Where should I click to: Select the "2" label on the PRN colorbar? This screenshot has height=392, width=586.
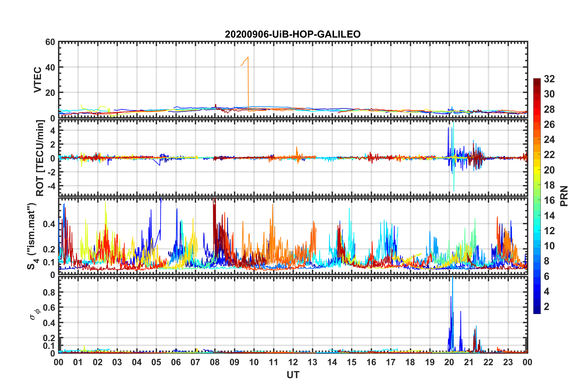547,307
